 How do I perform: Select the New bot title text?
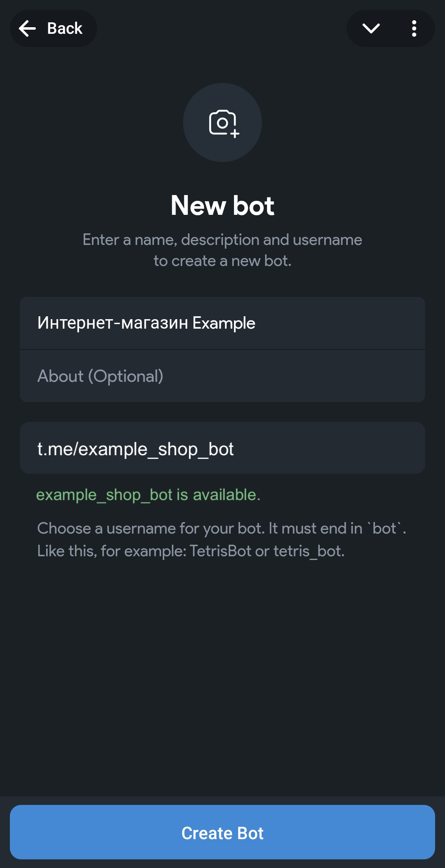click(222, 205)
